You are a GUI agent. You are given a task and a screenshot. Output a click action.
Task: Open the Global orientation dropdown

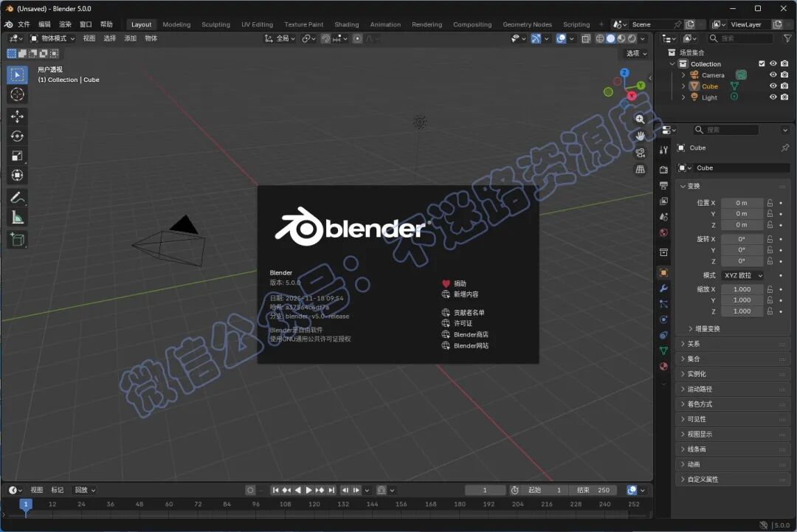coord(280,38)
